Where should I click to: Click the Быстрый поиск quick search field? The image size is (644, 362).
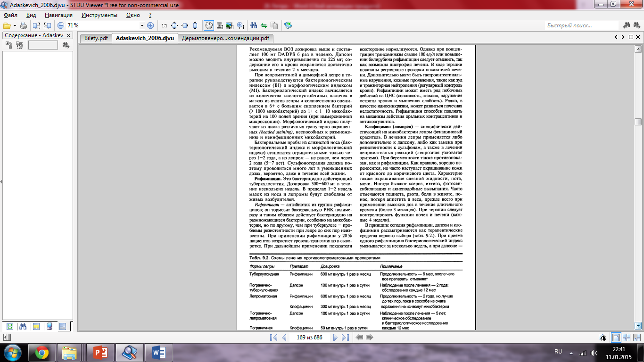coord(581,25)
